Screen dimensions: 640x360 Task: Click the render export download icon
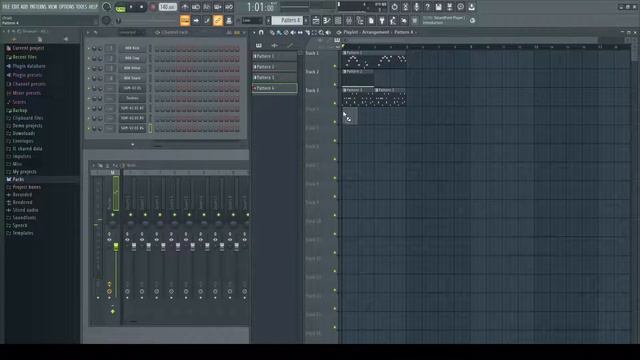pos(471,7)
